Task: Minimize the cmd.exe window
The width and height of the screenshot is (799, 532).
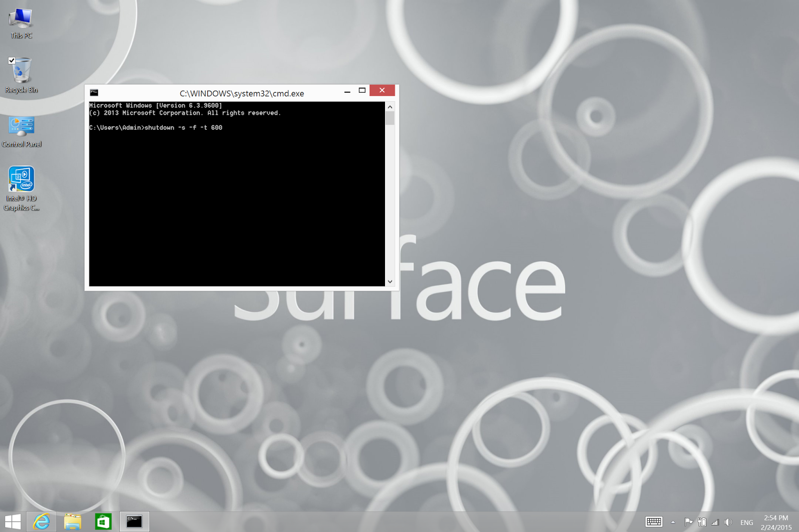Action: coord(347,91)
